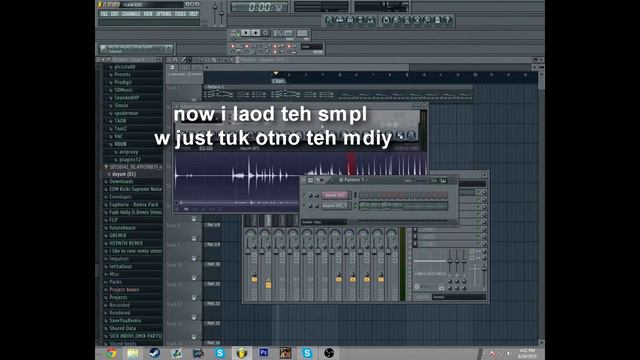Arm recording with the record button
Image resolution: width=640 pixels, height=360 pixels.
tap(266, 33)
